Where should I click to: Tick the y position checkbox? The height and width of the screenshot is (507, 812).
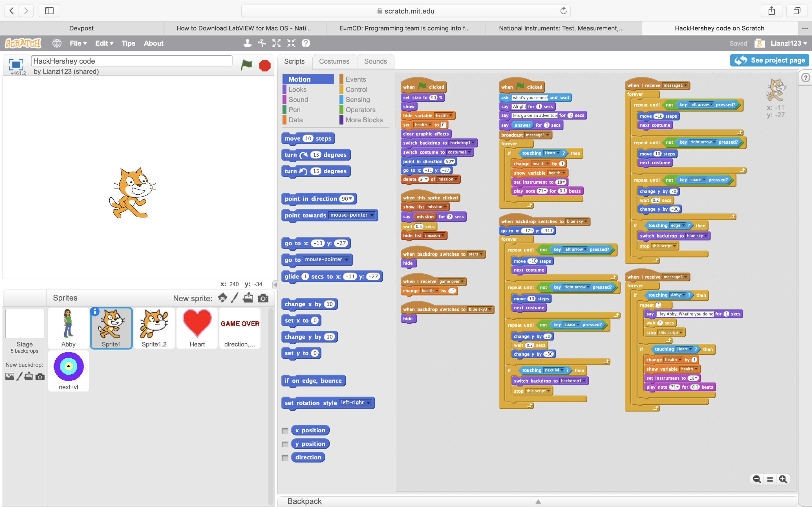[x=285, y=444]
